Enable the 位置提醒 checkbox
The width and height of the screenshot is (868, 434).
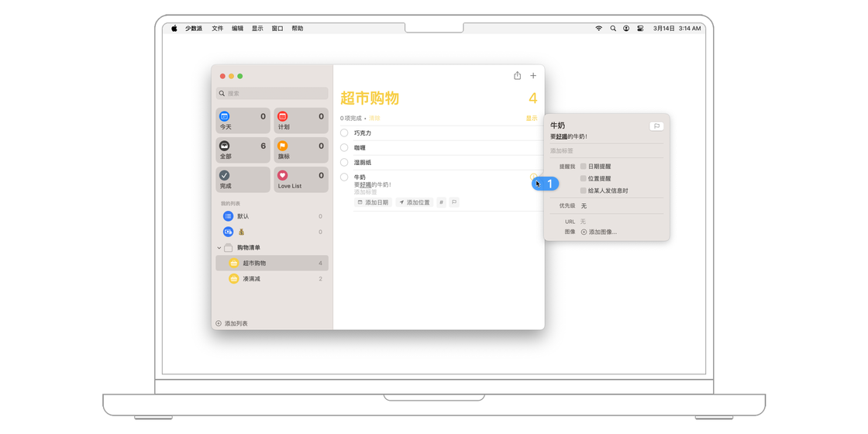click(x=583, y=178)
